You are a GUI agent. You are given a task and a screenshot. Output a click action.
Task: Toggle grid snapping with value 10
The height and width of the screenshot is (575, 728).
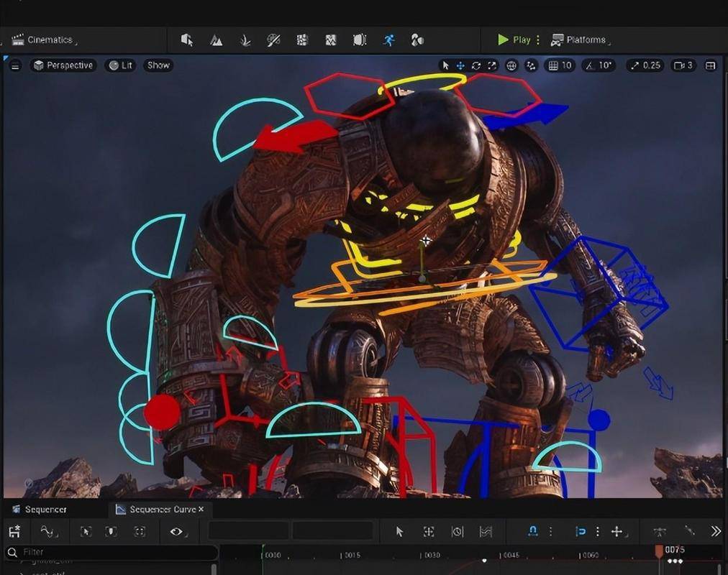(x=560, y=65)
